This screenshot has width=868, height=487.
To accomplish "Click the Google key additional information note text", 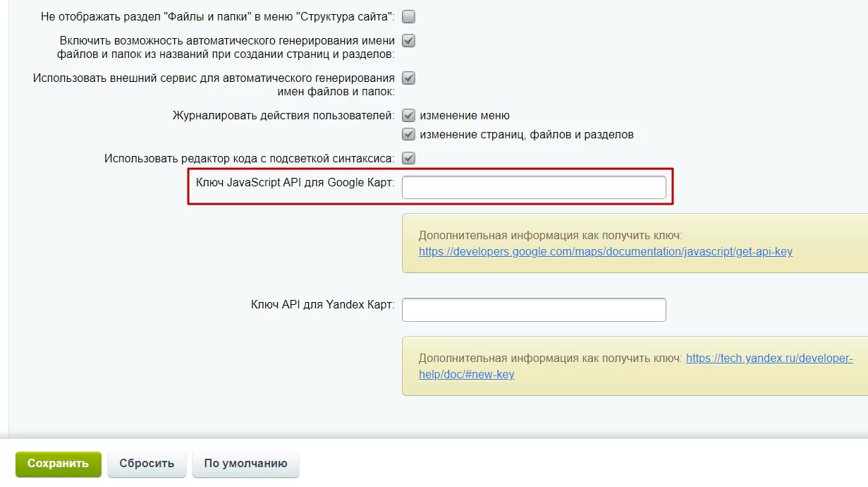I will point(551,236).
